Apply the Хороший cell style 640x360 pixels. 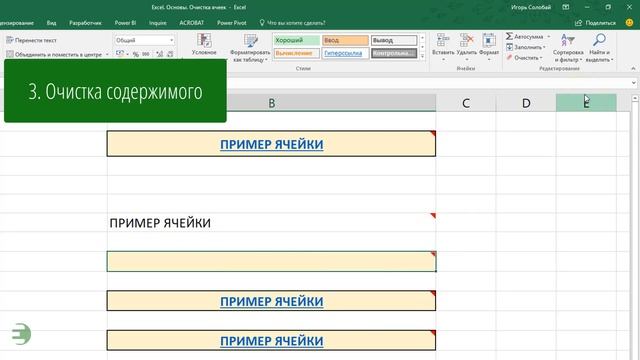click(x=296, y=40)
